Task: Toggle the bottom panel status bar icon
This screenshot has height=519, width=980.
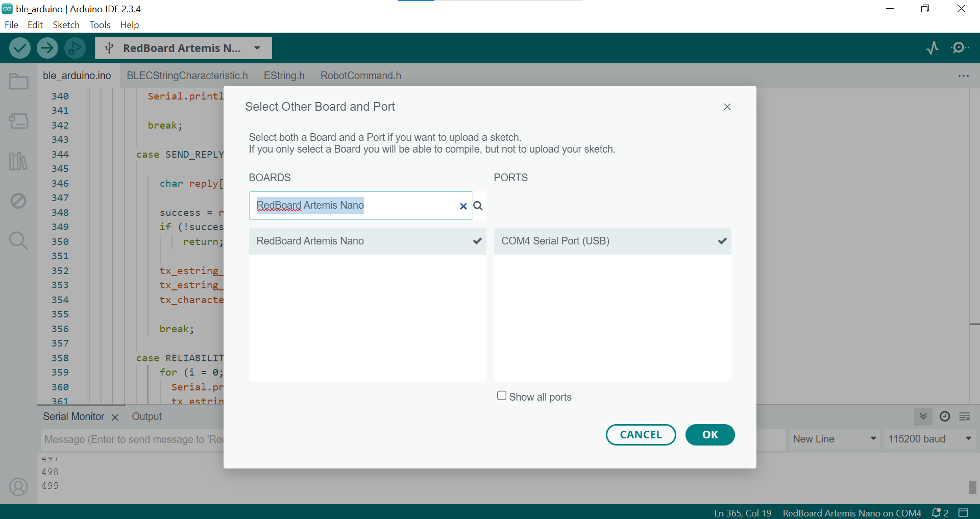Action: tap(963, 512)
